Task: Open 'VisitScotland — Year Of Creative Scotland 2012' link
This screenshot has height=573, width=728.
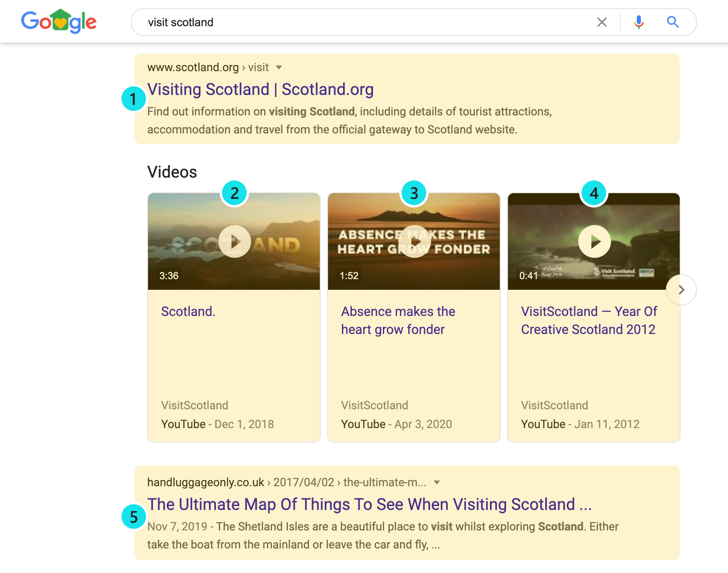Action: tap(589, 320)
